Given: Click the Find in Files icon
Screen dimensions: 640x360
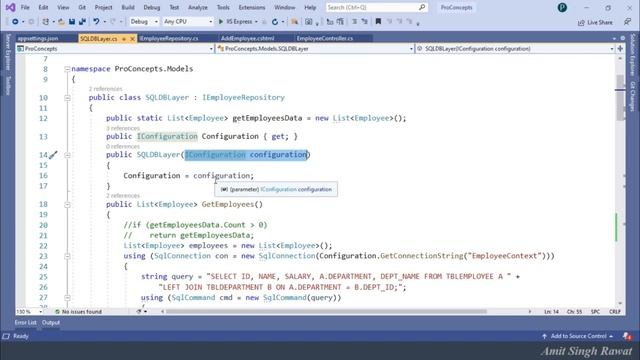Looking at the screenshot, I should pos(294,22).
